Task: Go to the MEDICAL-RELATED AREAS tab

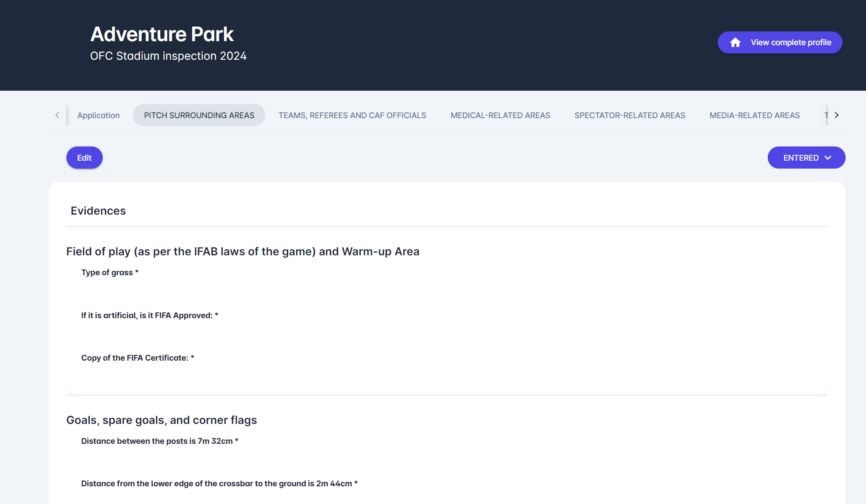Action: tap(500, 115)
